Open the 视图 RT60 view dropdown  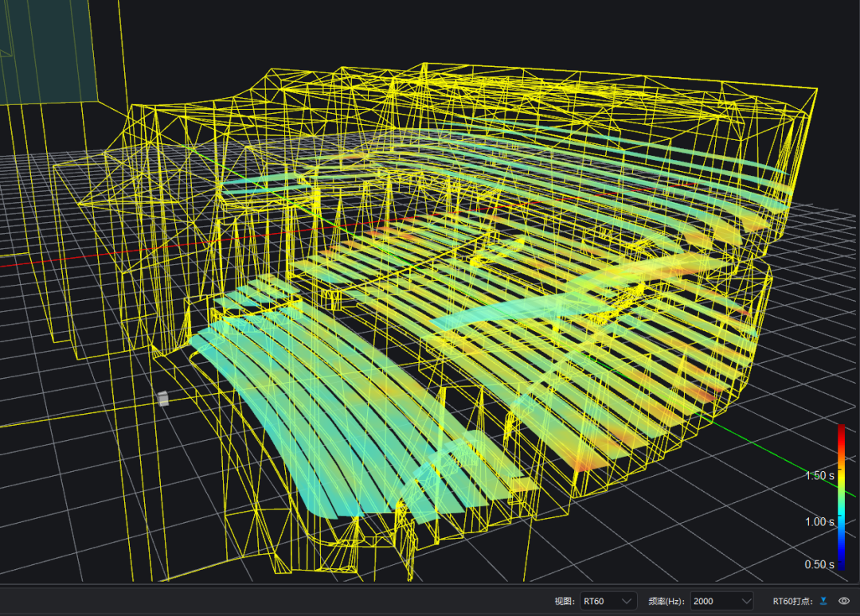(x=608, y=601)
